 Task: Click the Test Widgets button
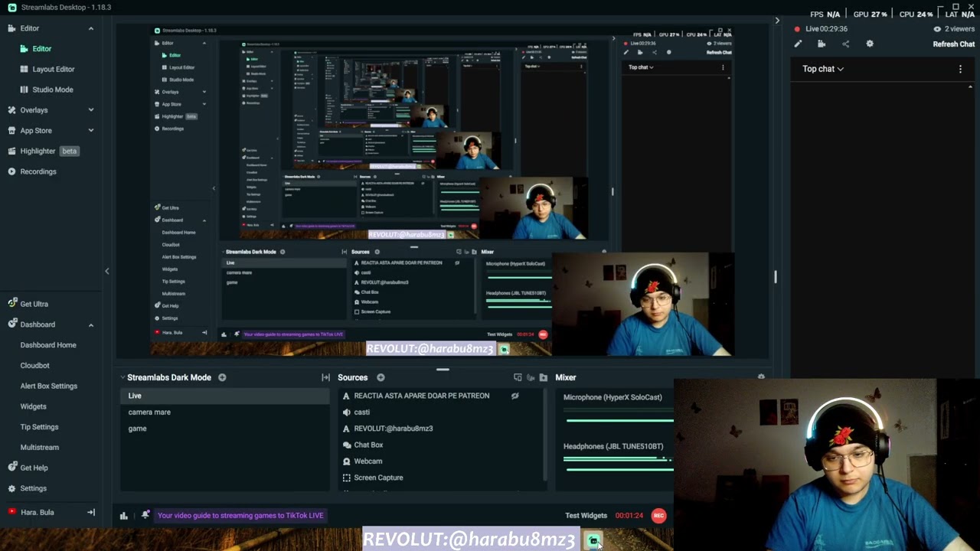586,516
